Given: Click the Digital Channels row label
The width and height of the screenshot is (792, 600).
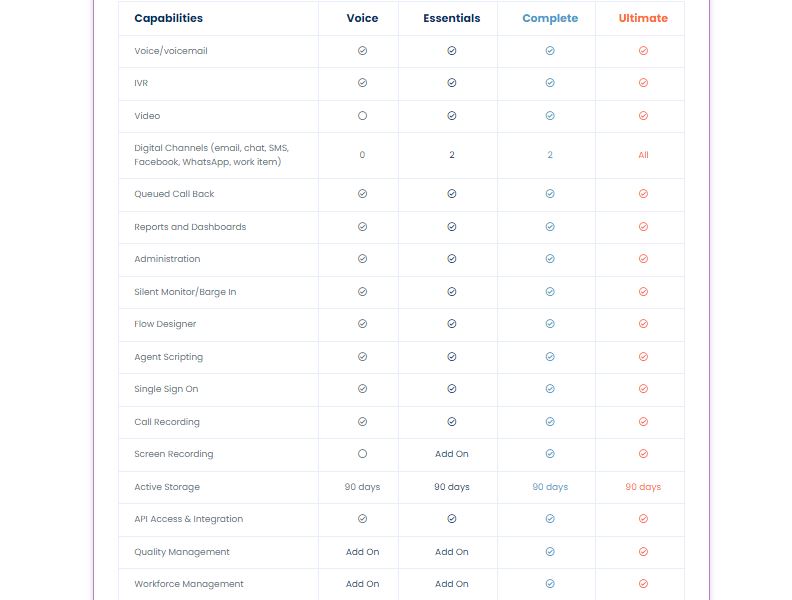Looking at the screenshot, I should (x=211, y=155).
